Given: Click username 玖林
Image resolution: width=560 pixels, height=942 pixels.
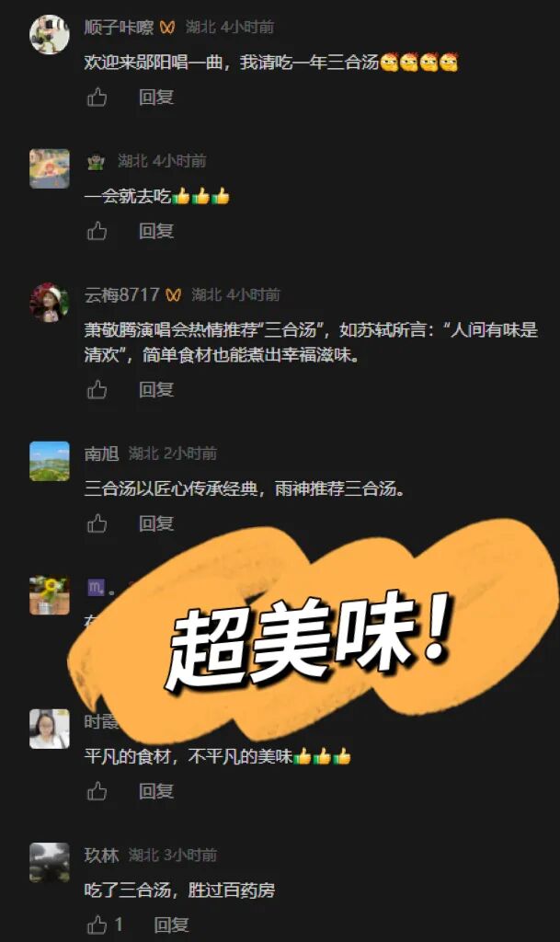Looking at the screenshot, I should 101,855.
